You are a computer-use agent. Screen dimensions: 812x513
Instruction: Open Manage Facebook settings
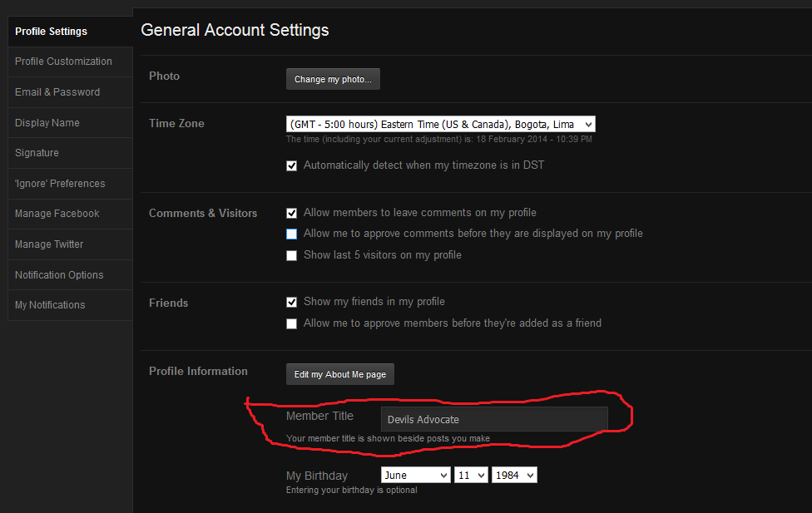coord(57,214)
